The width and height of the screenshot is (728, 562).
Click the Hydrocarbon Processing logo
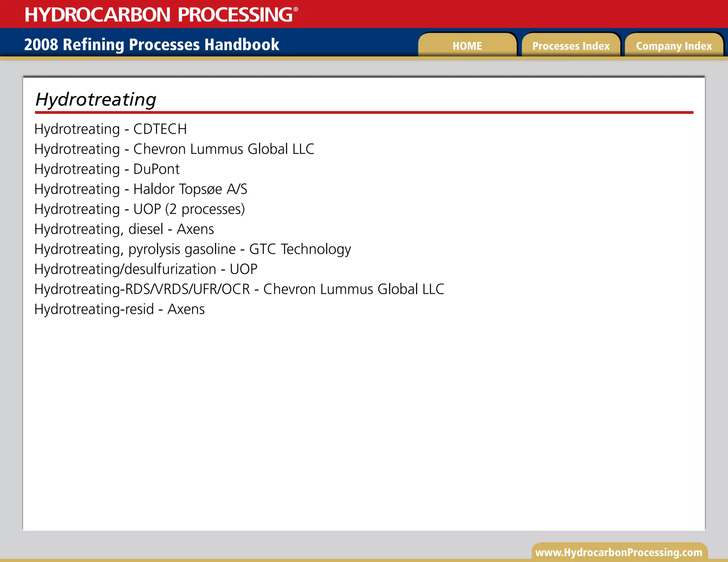coord(159,15)
